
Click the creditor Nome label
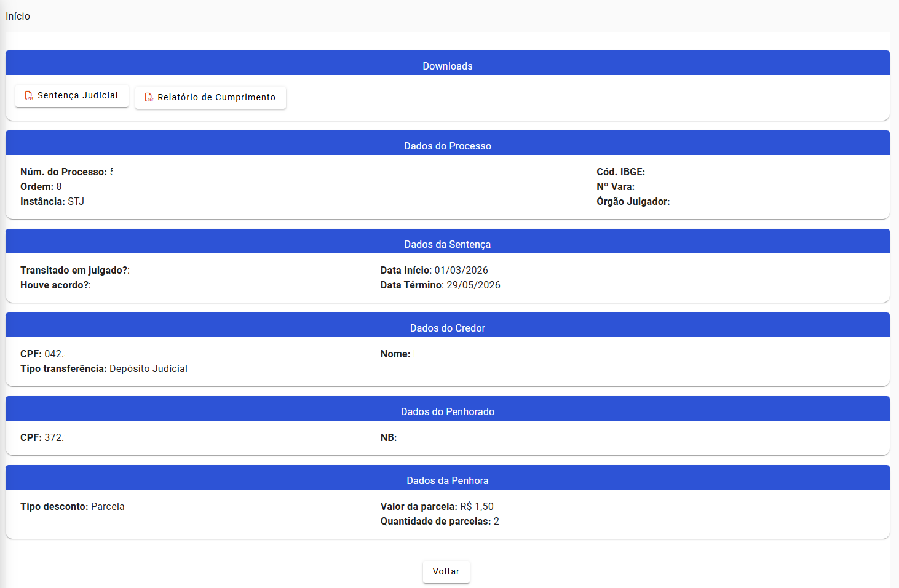pyautogui.click(x=396, y=354)
